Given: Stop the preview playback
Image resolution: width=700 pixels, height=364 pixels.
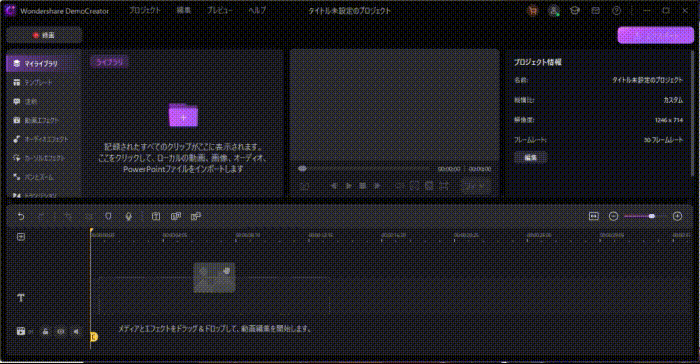Looking at the screenshot, I should 362,186.
